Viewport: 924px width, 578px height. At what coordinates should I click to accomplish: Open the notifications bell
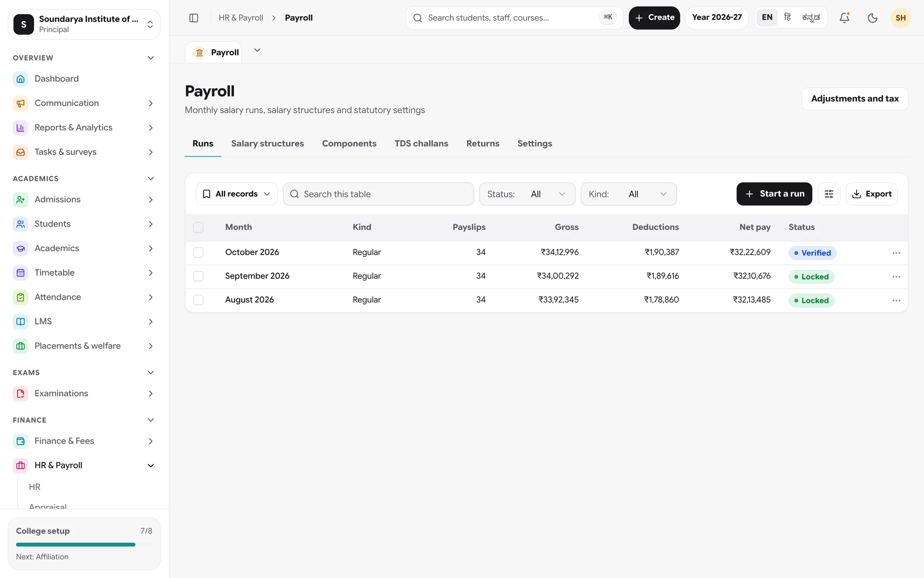click(844, 18)
